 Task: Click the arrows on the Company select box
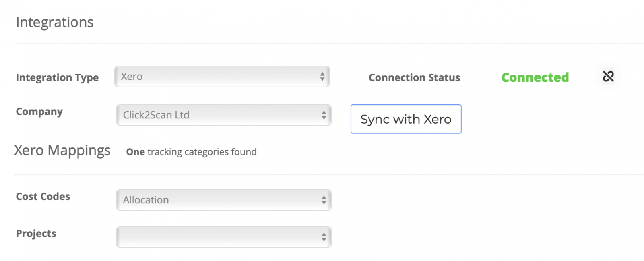[324, 115]
